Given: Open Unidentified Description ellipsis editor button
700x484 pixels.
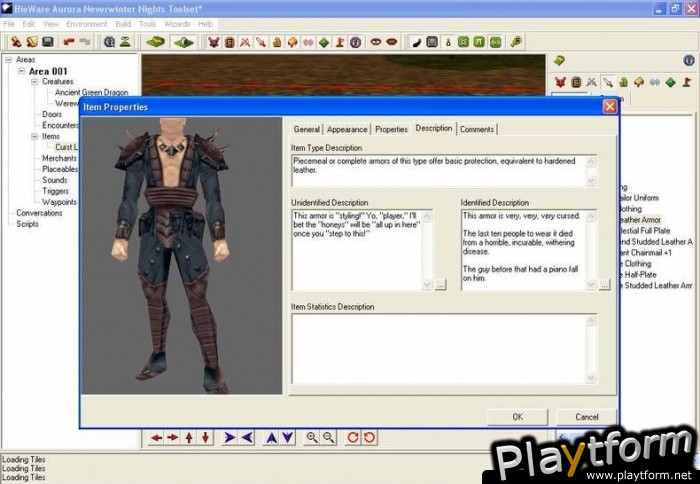Looking at the screenshot, I should tap(441, 284).
